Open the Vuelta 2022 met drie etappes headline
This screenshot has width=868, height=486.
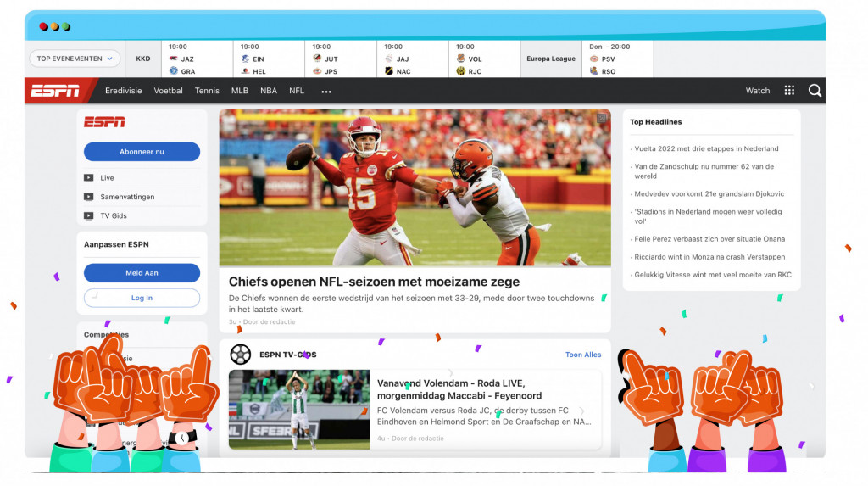(706, 148)
